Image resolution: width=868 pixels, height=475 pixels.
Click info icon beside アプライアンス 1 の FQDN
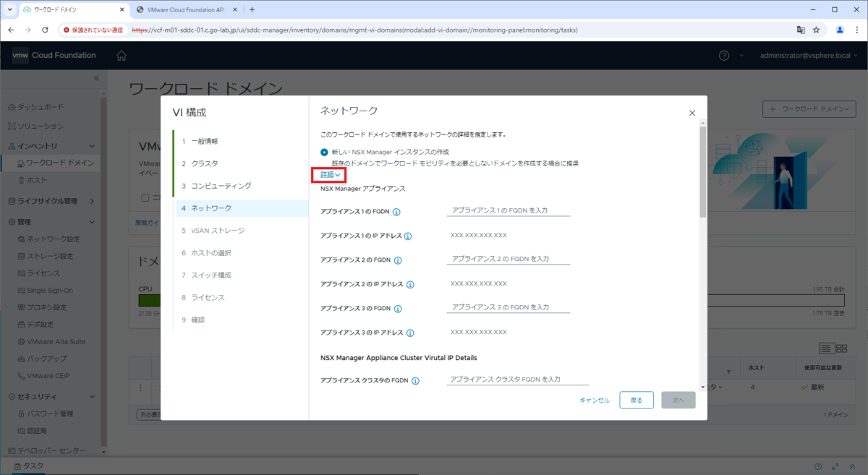coord(396,212)
